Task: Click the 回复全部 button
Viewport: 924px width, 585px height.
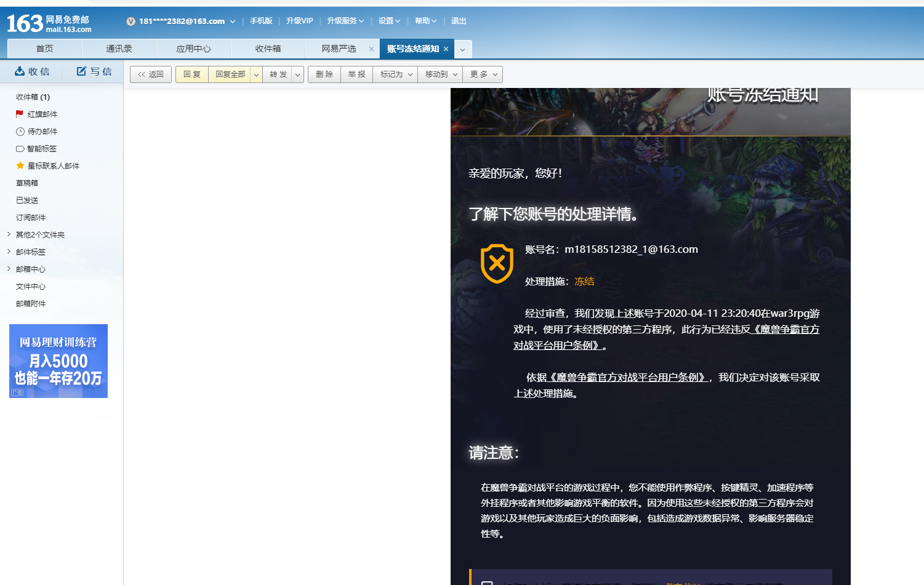Action: pyautogui.click(x=230, y=74)
